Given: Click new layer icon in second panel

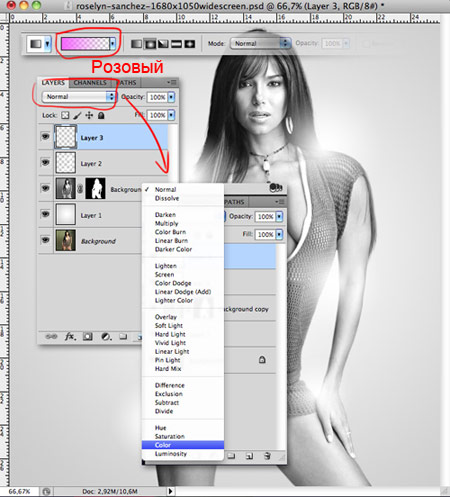Looking at the screenshot, I should [x=249, y=456].
